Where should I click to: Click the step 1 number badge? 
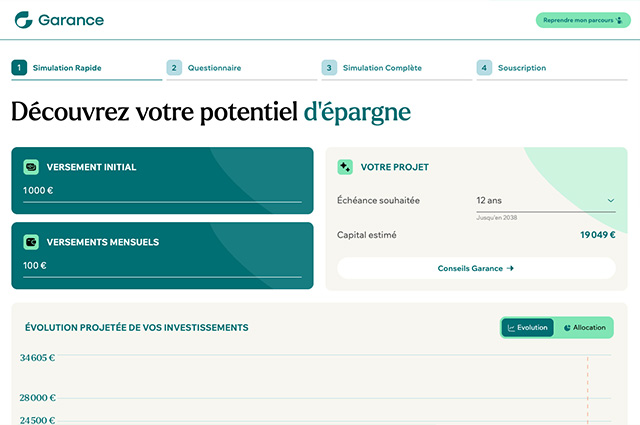point(19,68)
